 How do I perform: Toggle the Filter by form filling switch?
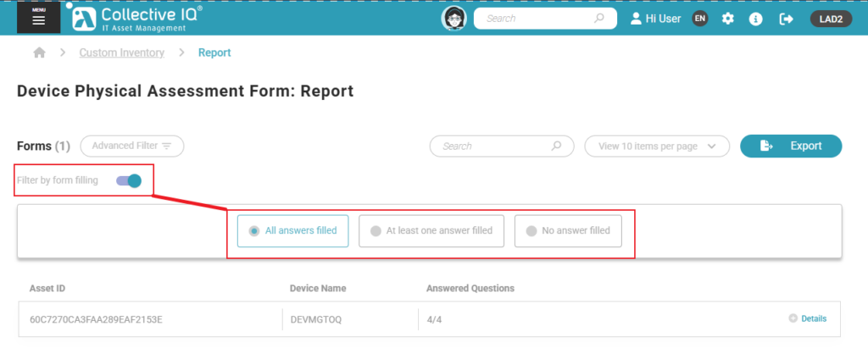(129, 180)
